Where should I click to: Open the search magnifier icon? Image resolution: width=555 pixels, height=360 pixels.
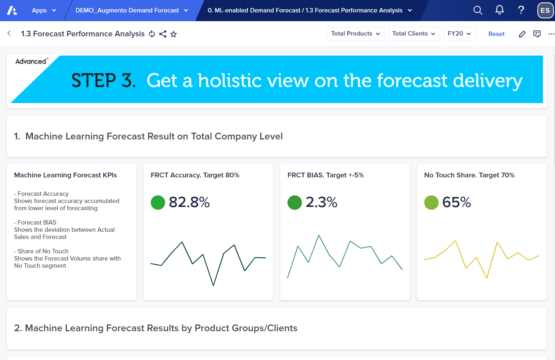[x=477, y=10]
